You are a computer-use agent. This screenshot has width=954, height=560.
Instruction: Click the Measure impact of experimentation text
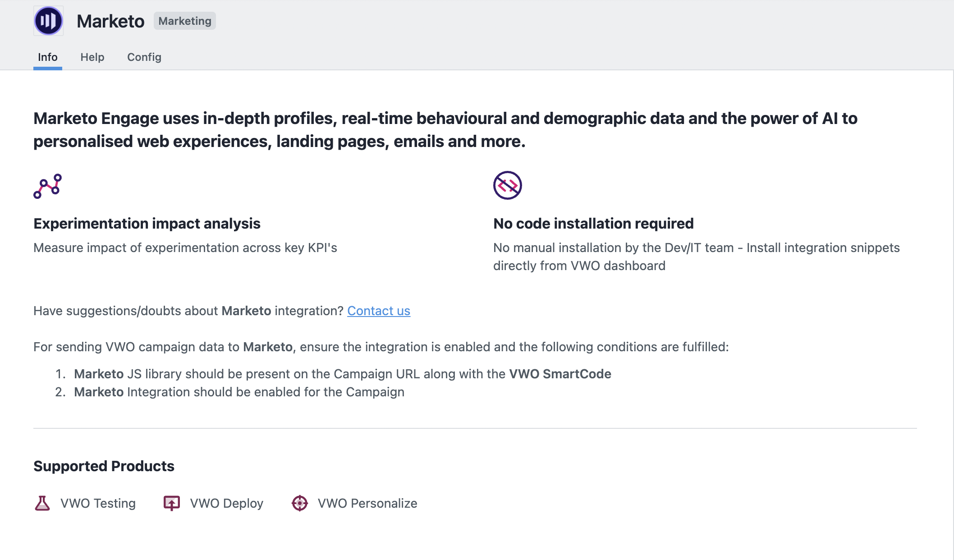pos(185,248)
